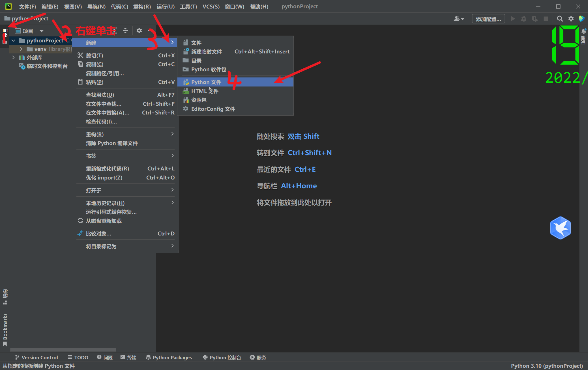Open the 问题 problems tool window
Screen dimensions: 588x370
(x=105, y=357)
